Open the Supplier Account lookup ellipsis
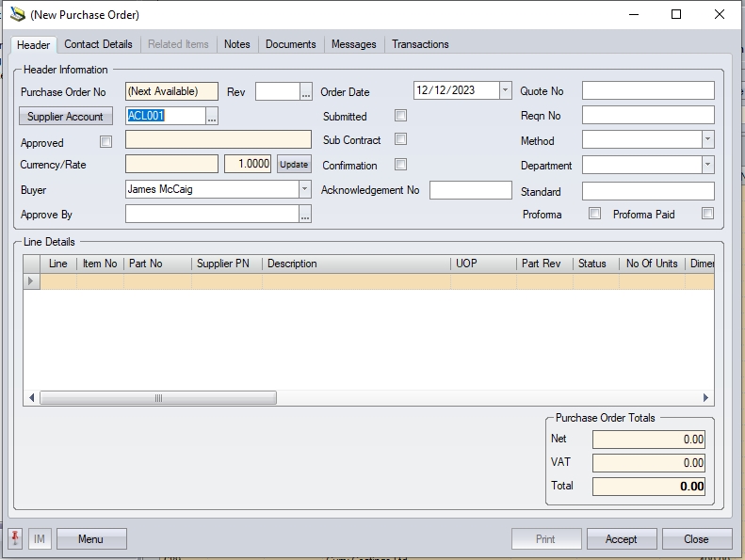 [212, 117]
